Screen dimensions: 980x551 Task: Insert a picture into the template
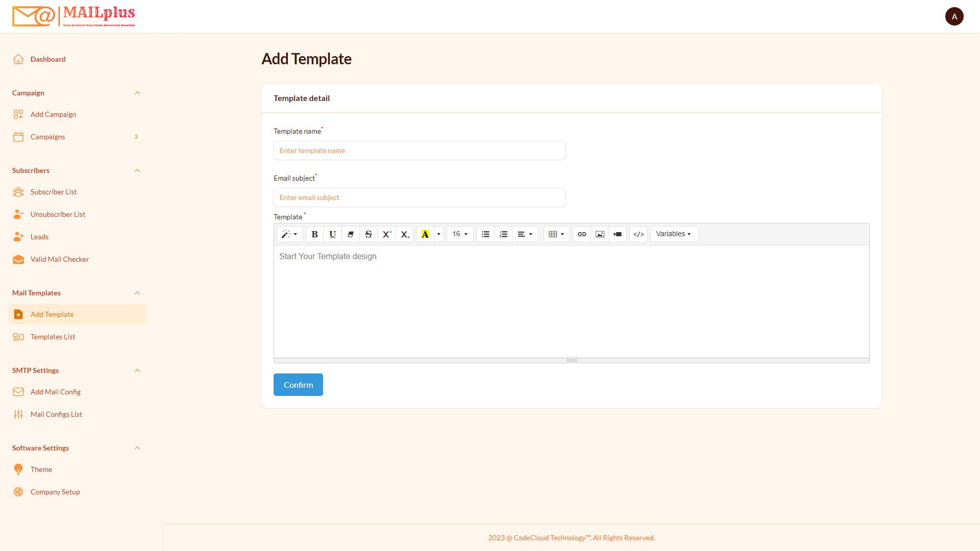click(600, 234)
